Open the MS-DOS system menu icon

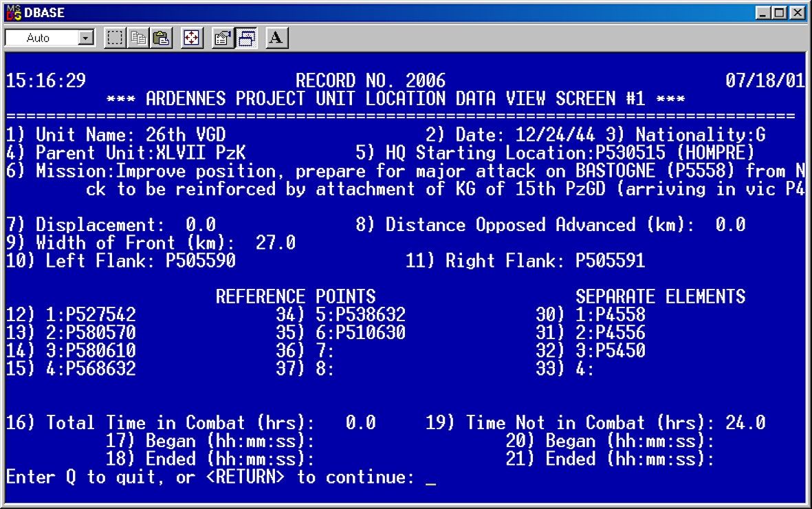(12, 13)
